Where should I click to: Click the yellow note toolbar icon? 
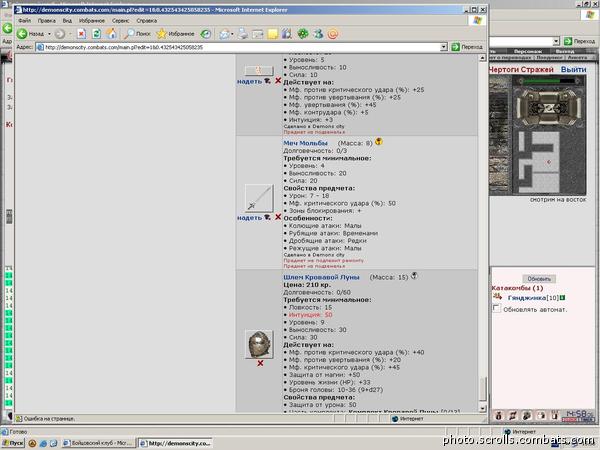click(272, 34)
